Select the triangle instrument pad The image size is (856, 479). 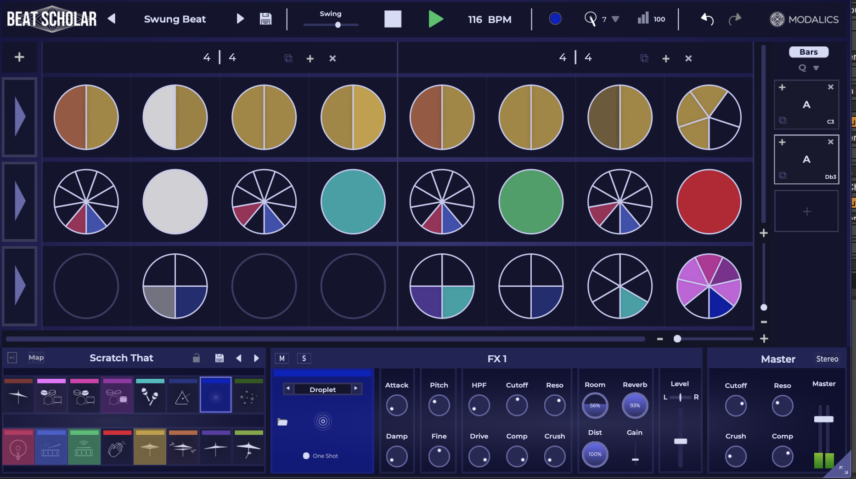182,395
